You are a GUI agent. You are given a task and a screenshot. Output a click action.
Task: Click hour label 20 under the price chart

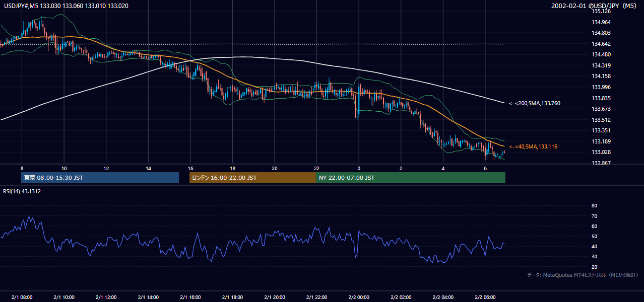click(x=275, y=168)
